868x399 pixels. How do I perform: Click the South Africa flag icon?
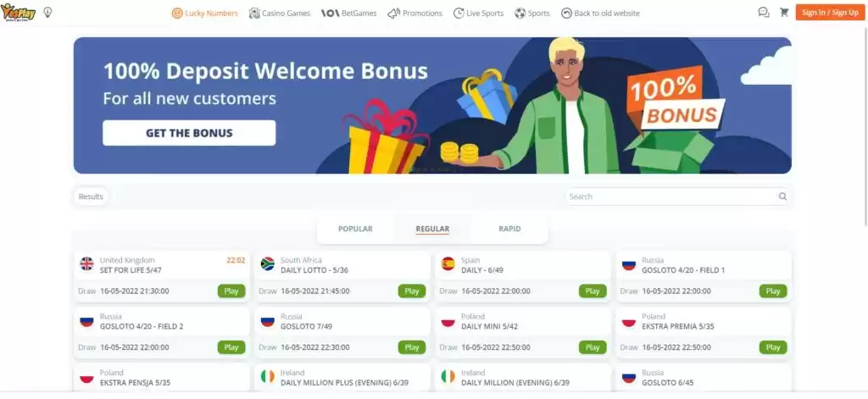tap(268, 264)
